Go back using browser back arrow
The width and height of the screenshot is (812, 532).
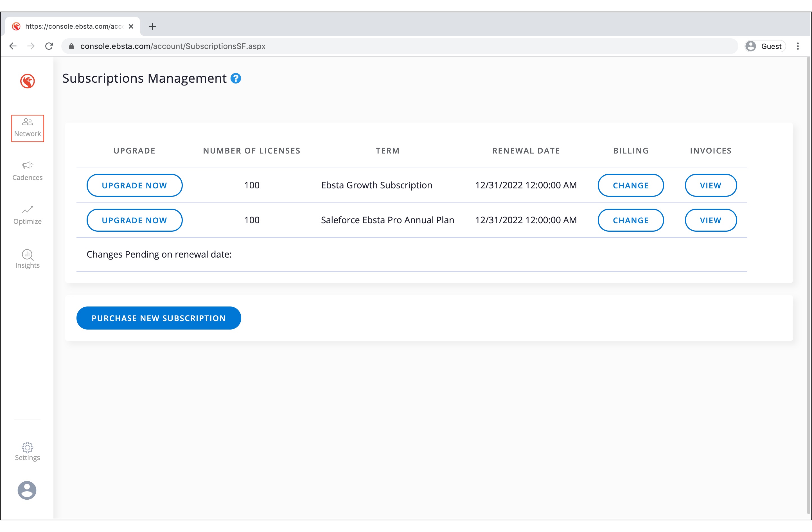tap(13, 46)
